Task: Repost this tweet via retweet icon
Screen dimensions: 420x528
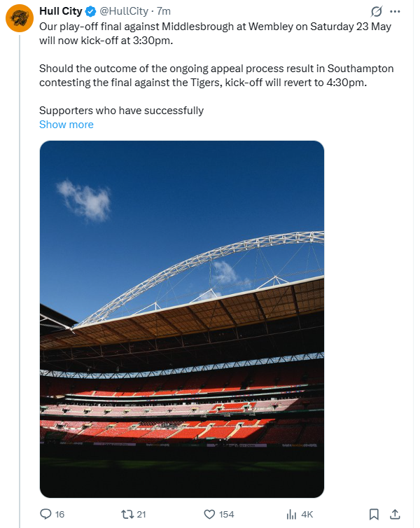Action: point(127,514)
